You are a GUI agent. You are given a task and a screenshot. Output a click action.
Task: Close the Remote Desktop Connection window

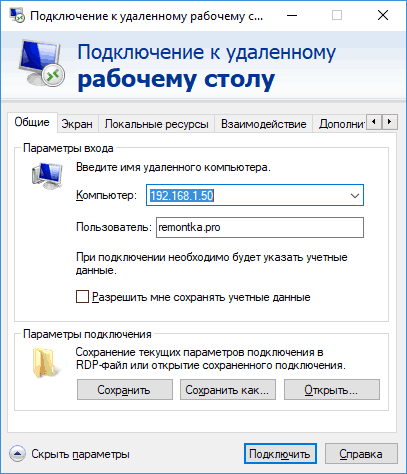pyautogui.click(x=383, y=15)
